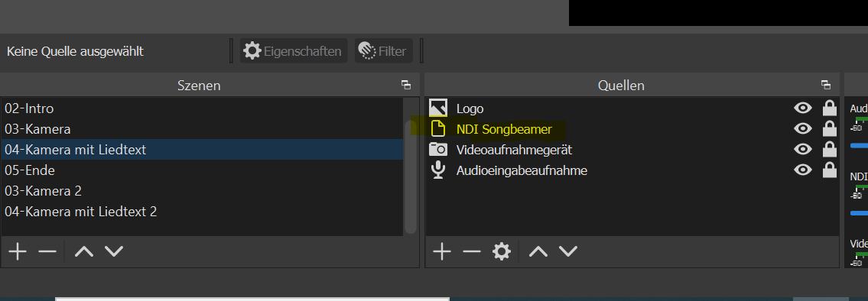Toggle visibility of NDI Songbeamer source
The height and width of the screenshot is (301, 868).
tap(803, 129)
